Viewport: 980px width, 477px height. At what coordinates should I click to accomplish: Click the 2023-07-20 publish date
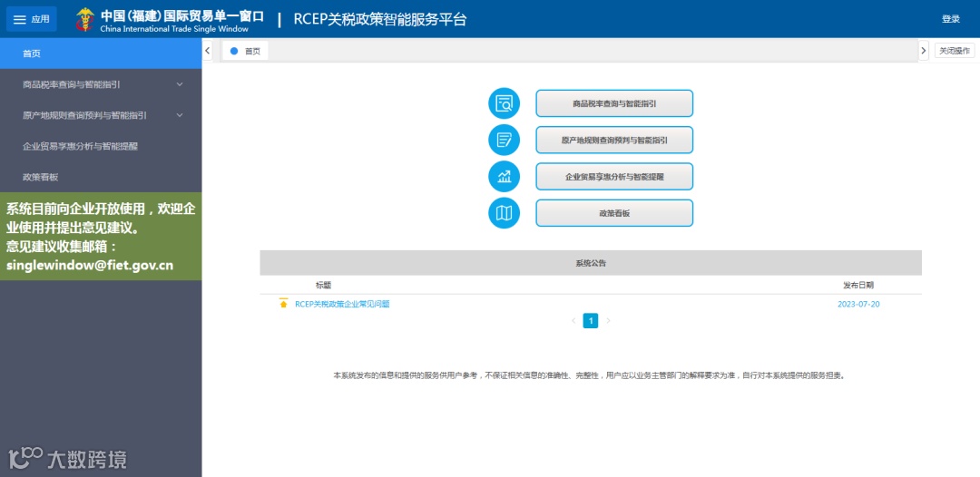click(858, 304)
